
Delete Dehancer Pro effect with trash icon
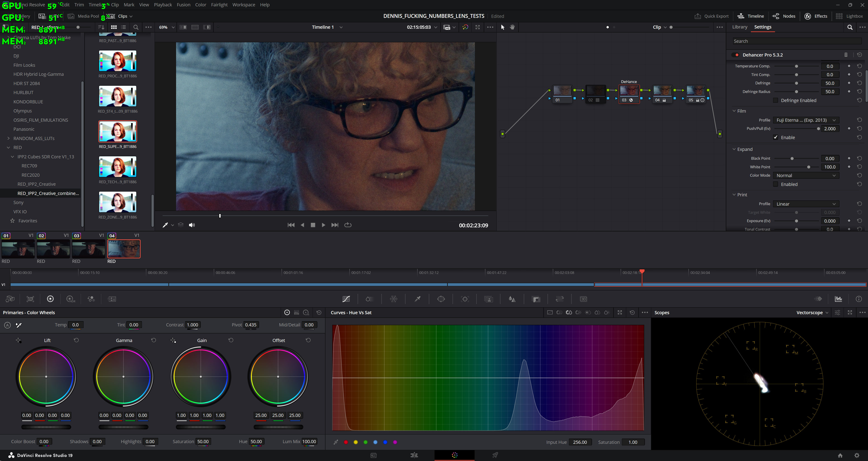pos(846,55)
